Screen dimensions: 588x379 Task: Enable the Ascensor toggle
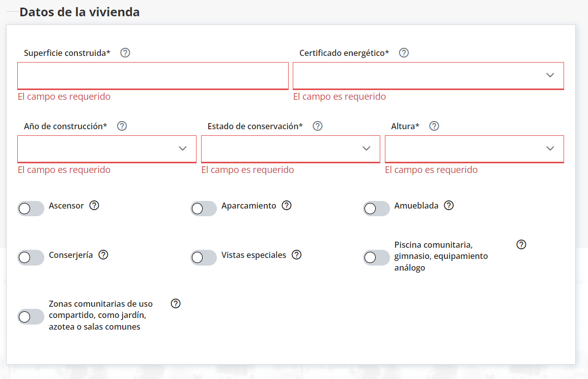click(x=31, y=209)
